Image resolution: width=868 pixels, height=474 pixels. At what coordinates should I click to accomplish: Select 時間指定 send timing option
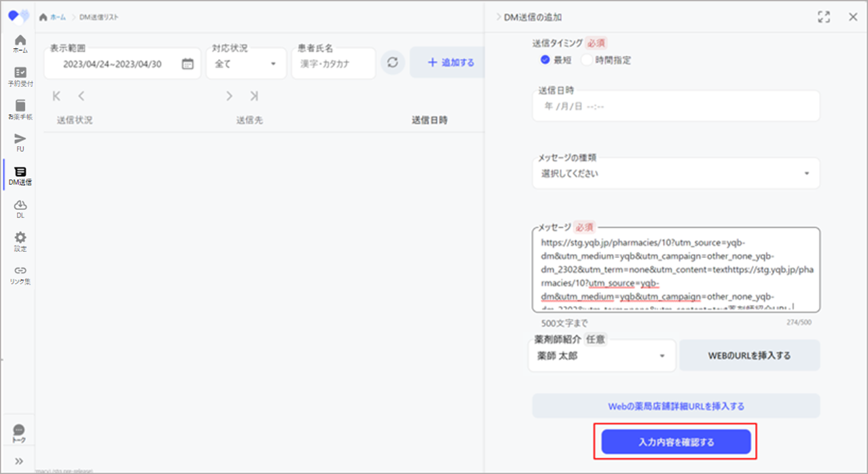tap(586, 60)
